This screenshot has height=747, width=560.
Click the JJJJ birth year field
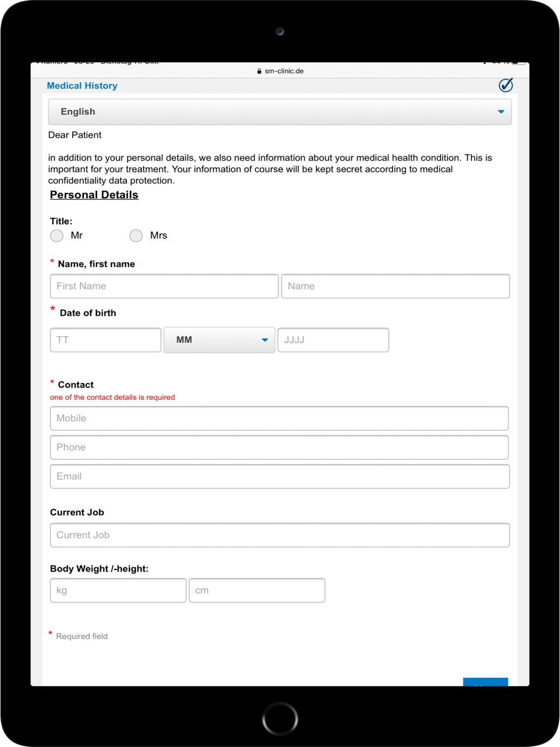[x=333, y=340]
